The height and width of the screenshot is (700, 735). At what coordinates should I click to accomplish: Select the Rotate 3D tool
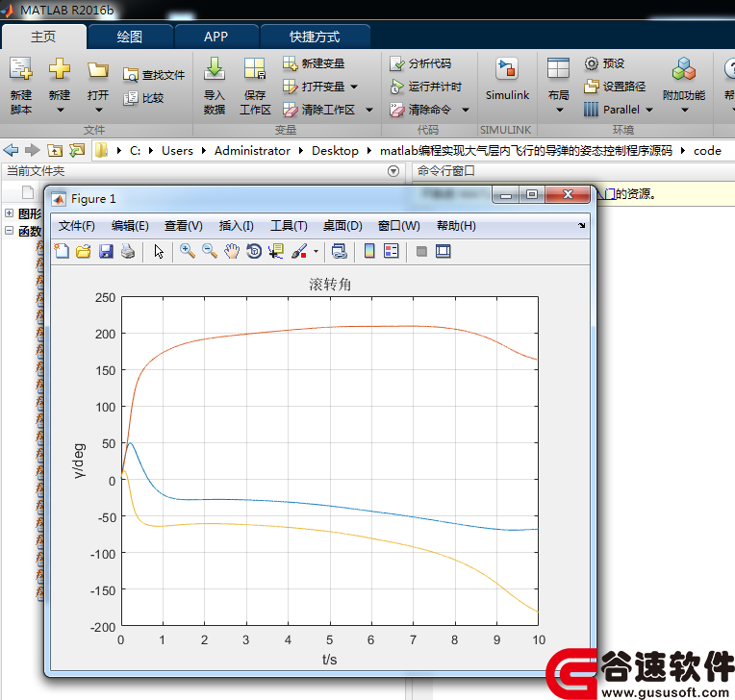254,251
